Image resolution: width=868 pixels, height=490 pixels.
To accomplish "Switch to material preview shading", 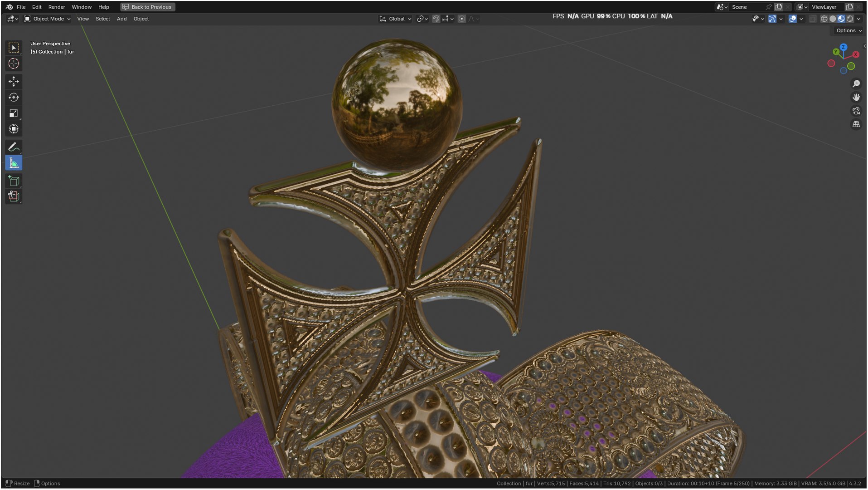I will 841,19.
